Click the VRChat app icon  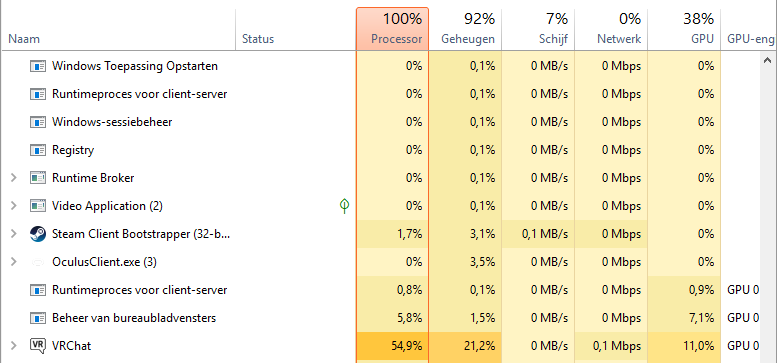pos(38,346)
